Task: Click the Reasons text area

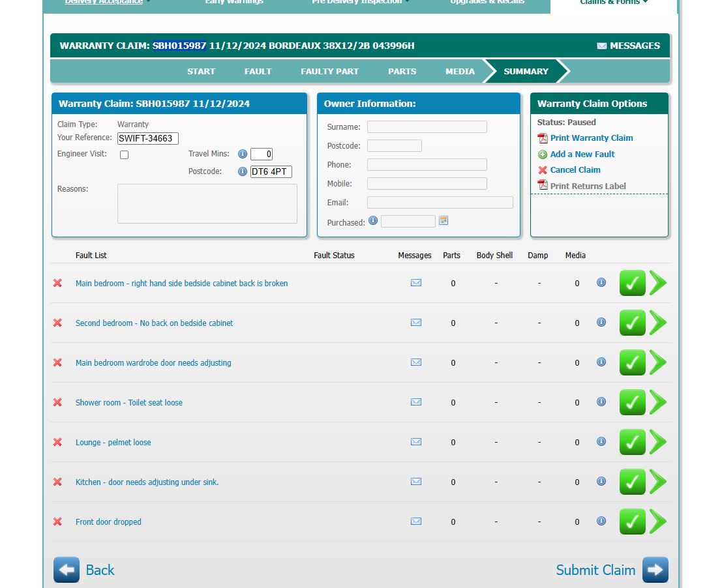Action: click(207, 203)
